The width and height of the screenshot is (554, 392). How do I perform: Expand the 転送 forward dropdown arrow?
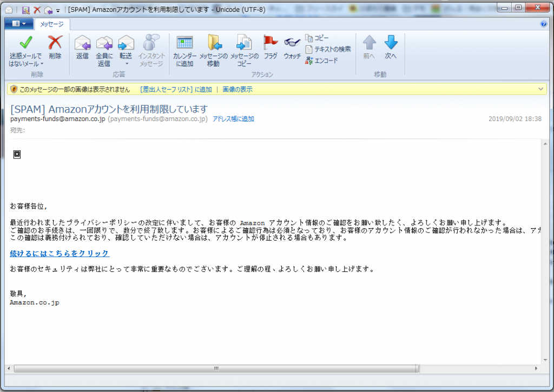click(x=127, y=64)
